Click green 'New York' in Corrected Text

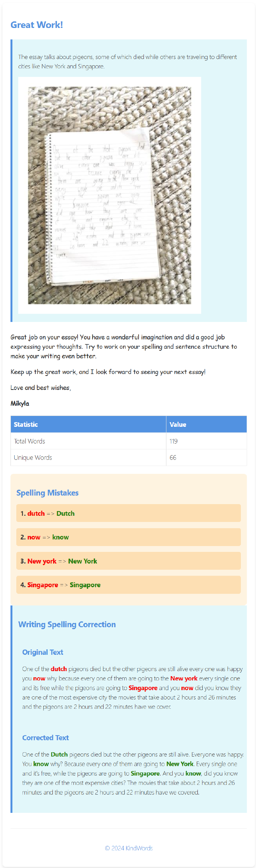[x=180, y=764]
